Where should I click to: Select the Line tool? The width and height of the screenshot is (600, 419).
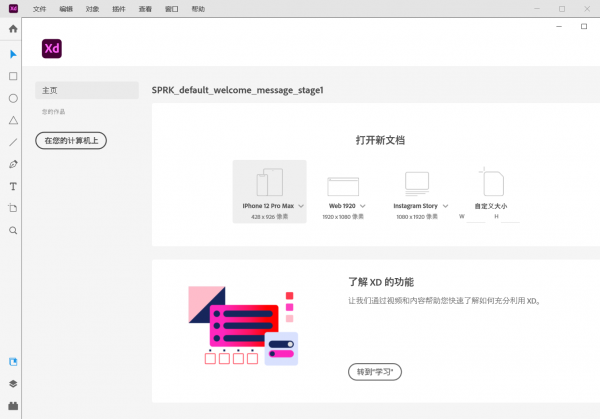(x=13, y=142)
